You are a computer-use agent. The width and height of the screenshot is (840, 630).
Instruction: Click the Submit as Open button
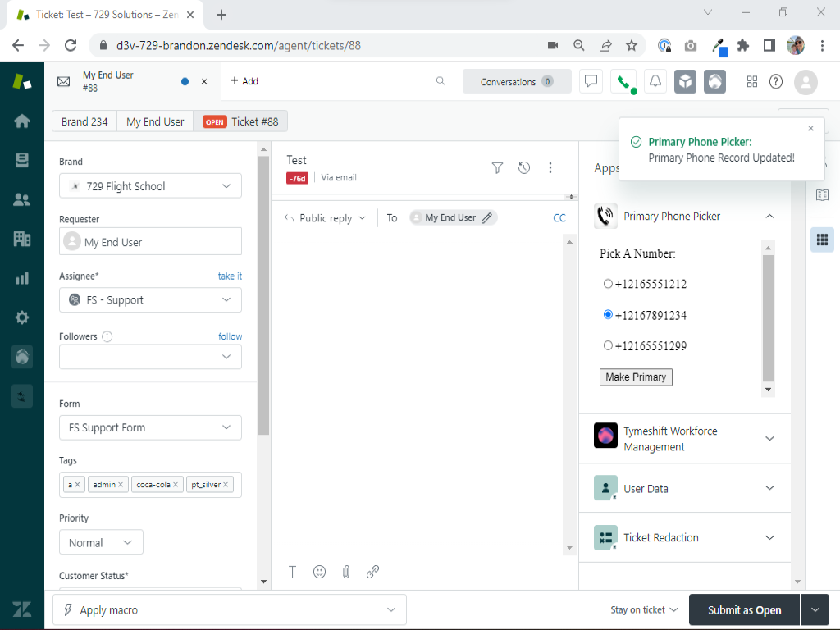tap(744, 609)
